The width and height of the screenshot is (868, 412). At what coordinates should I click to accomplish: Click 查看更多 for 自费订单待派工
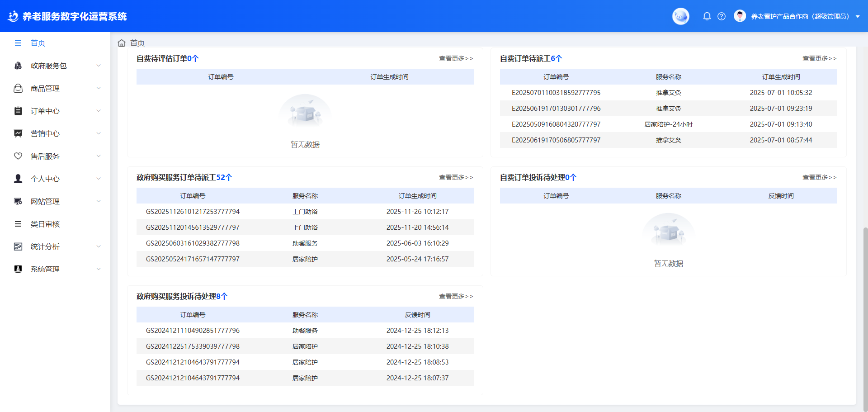[x=819, y=58]
